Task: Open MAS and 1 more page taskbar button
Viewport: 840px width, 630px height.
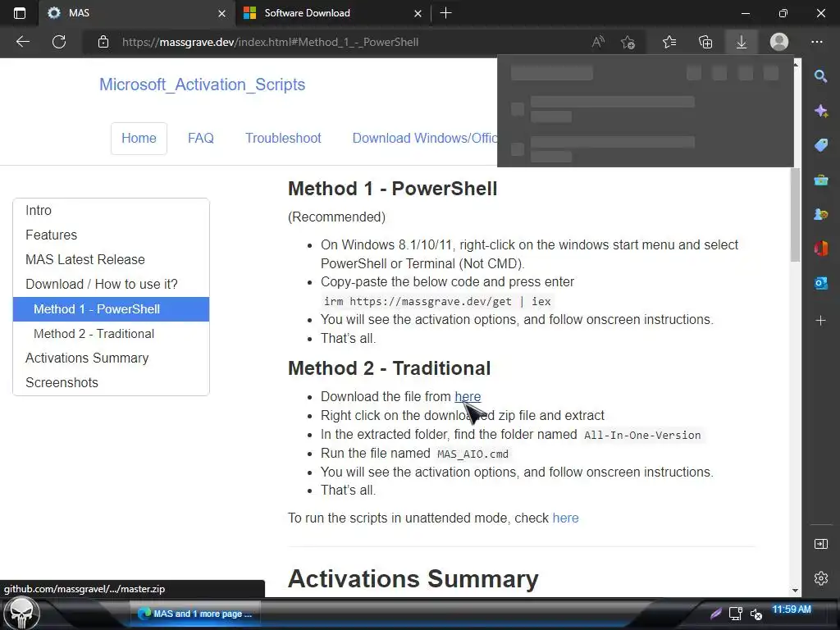Action: point(195,614)
